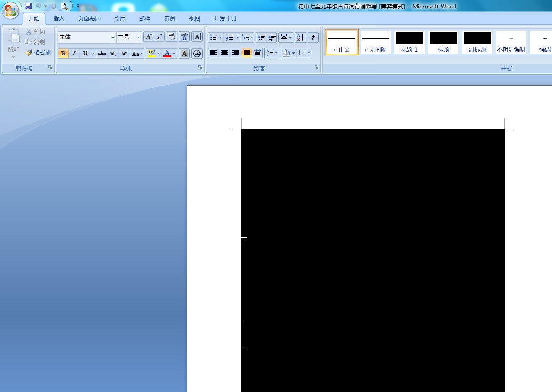Grow font size with the larger A button
552x392 pixels.
(x=149, y=37)
